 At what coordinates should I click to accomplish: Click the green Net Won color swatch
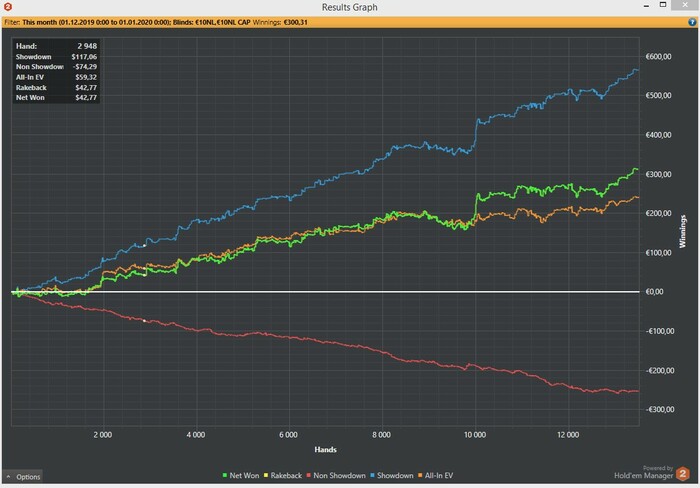225,475
